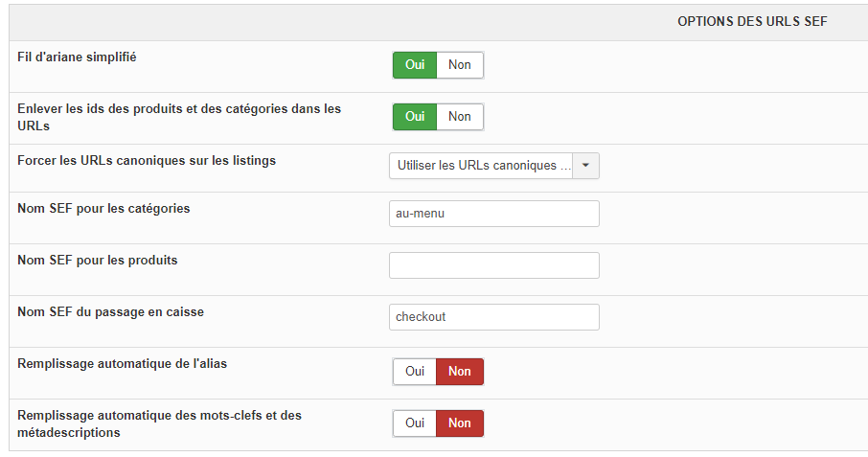Select Non for automatic mots-clefs and métadescriptions

tap(460, 423)
